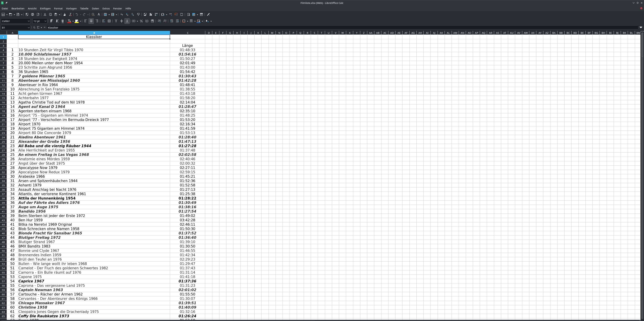Toggle bold formatting on the selection
The image size is (644, 321).
(52, 21)
